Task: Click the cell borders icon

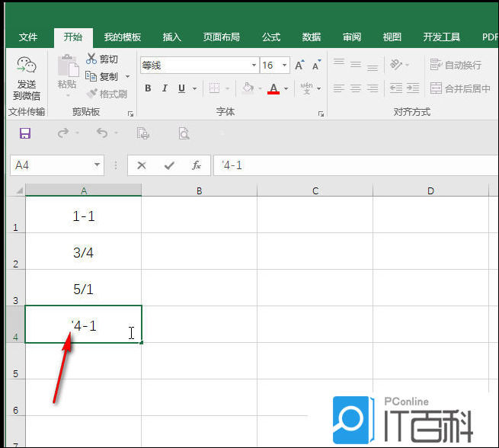Action: point(214,88)
